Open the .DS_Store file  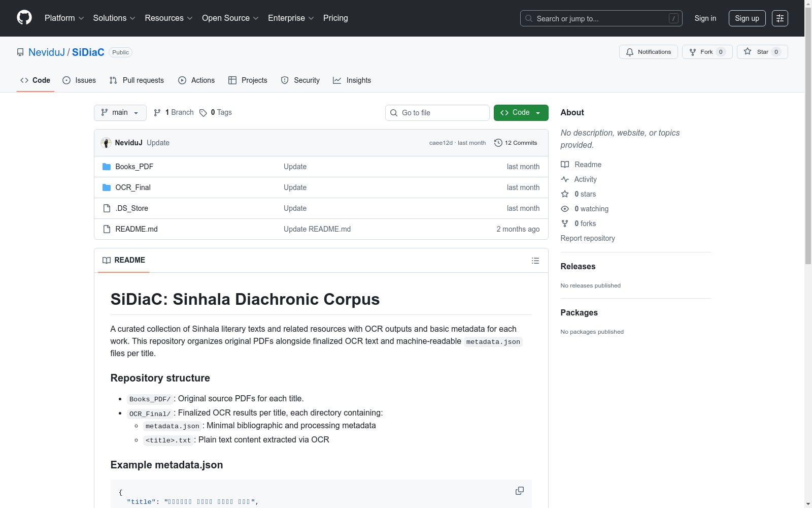coord(132,208)
